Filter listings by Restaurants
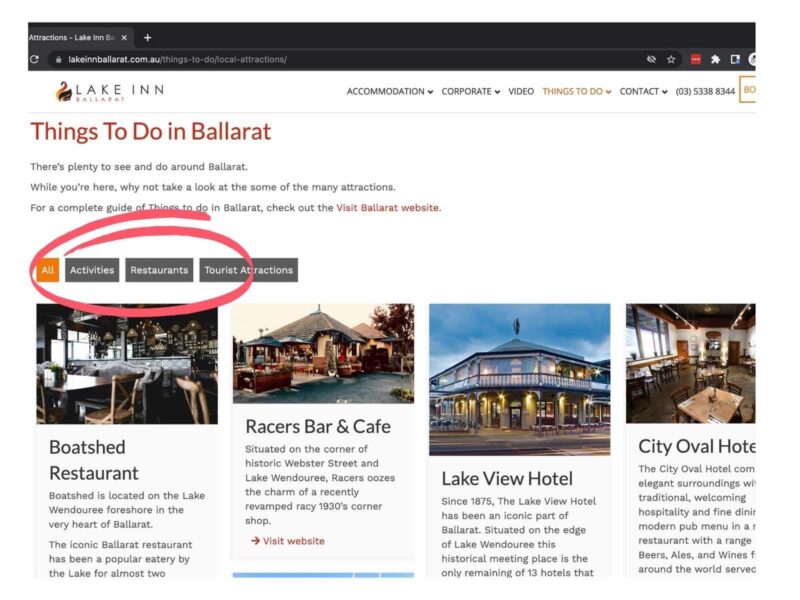The width and height of the screenshot is (800, 600). (x=159, y=270)
